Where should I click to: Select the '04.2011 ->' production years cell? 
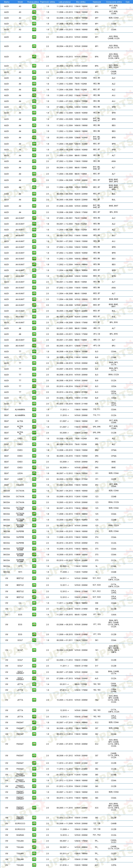point(64,578)
